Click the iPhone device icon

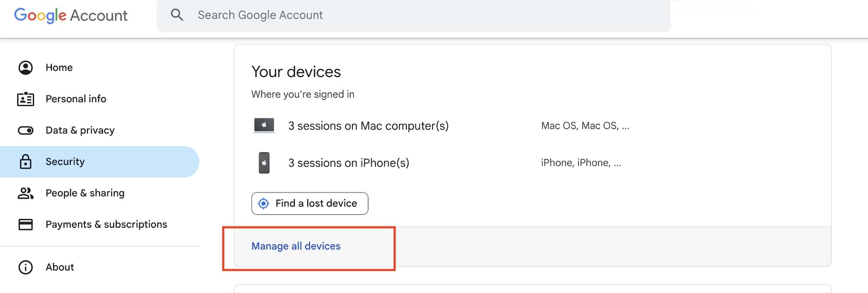[x=264, y=162]
